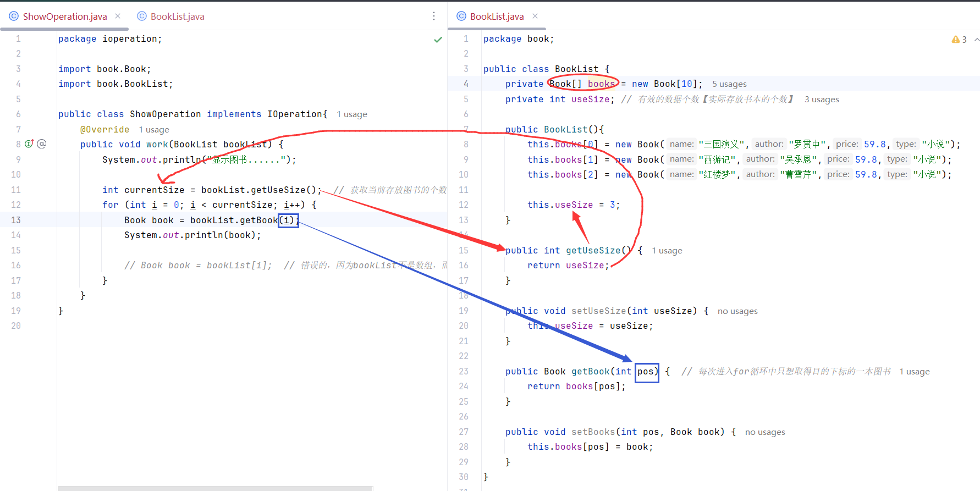Click 'IOperation' interface name in class declaration
980x491 pixels.
point(295,114)
